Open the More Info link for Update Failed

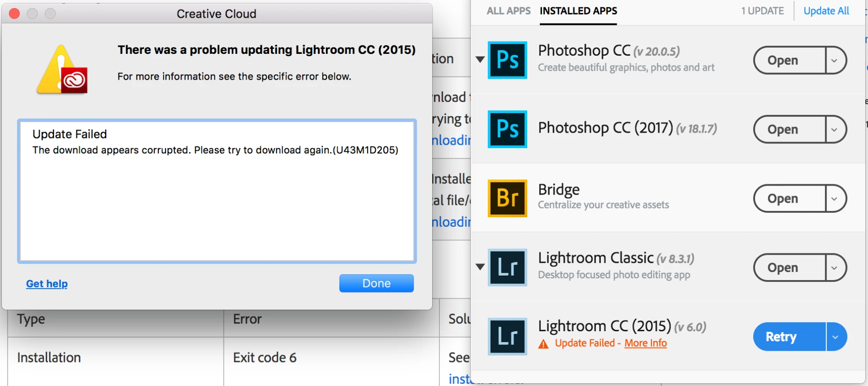coord(646,343)
